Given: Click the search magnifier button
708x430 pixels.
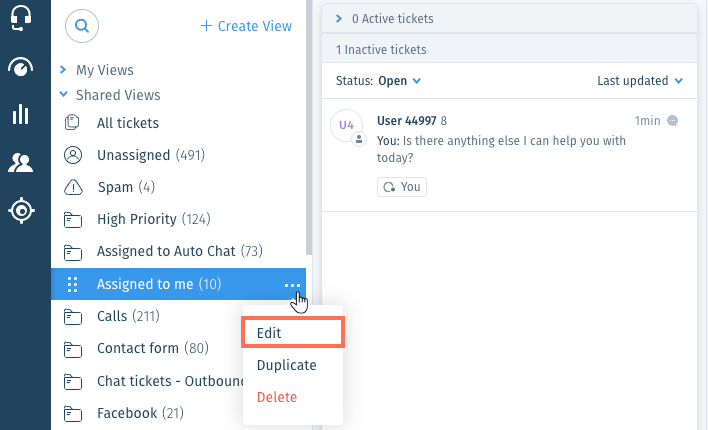Looking at the screenshot, I should tap(82, 26).
